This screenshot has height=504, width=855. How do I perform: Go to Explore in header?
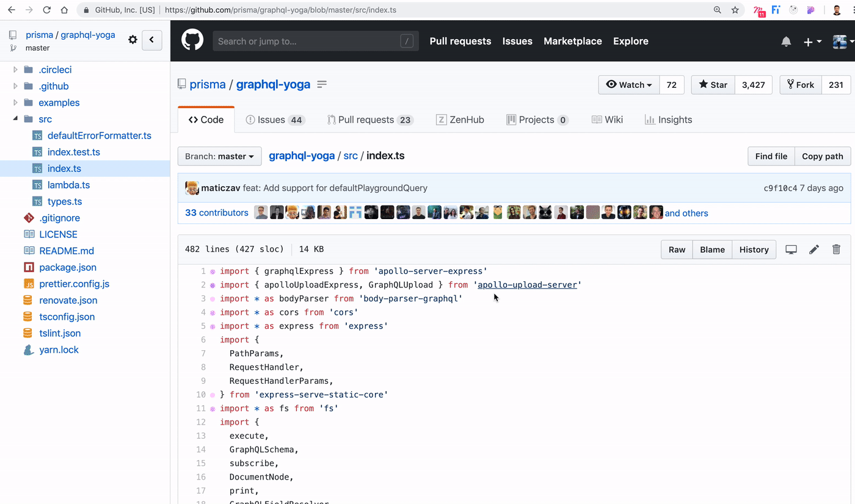click(631, 41)
